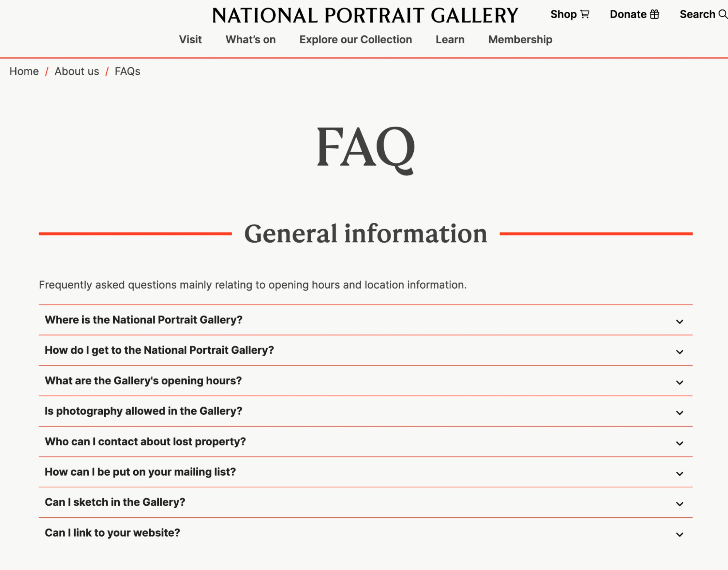Open the Shop cart icon
Image resolution: width=728 pixels, height=570 pixels.
click(x=585, y=14)
